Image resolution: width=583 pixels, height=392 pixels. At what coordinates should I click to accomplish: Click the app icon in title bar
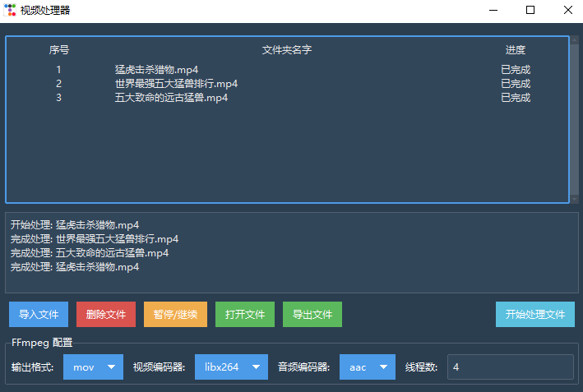pyautogui.click(x=10, y=11)
